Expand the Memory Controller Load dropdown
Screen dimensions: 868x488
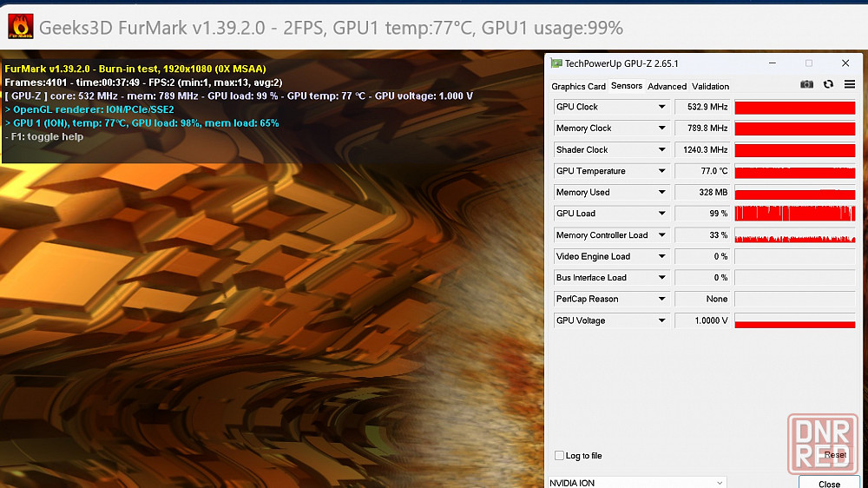point(661,235)
